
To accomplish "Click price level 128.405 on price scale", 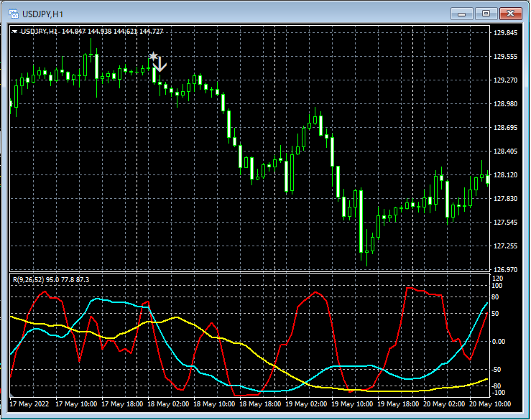I will 505,151.
